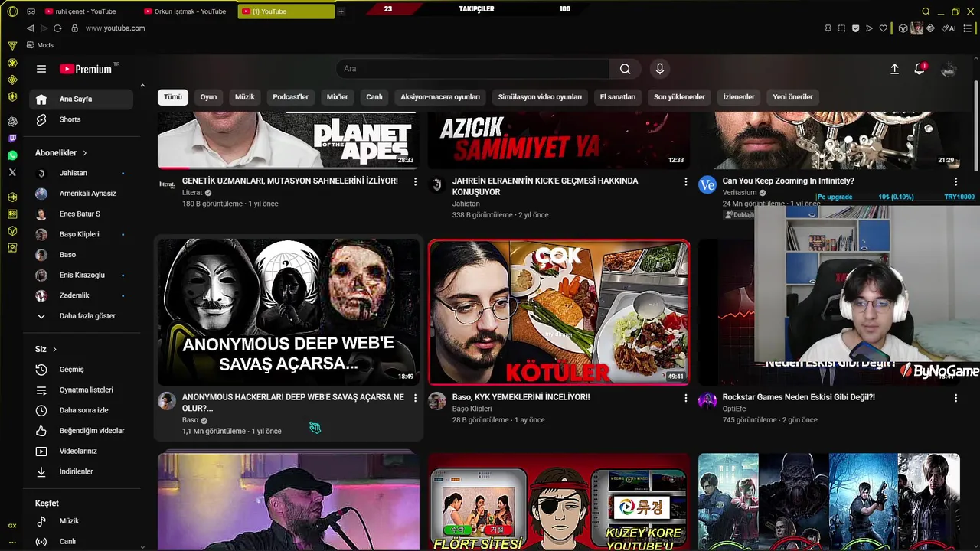980x551 pixels.
Task: Click the search magnifier button
Action: point(626,69)
